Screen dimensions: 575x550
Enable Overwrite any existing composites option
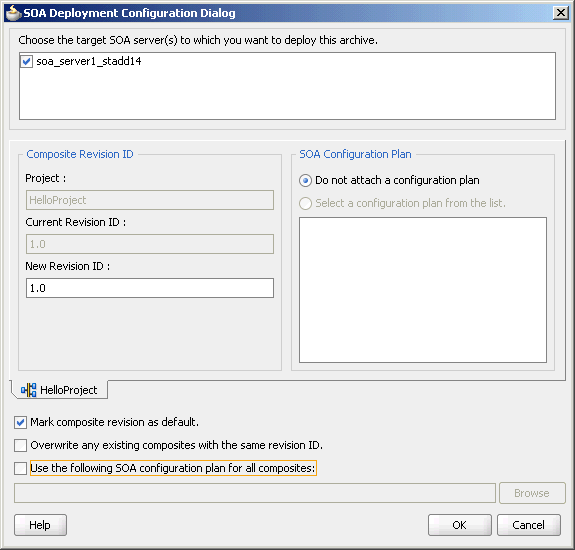pyautogui.click(x=21, y=446)
